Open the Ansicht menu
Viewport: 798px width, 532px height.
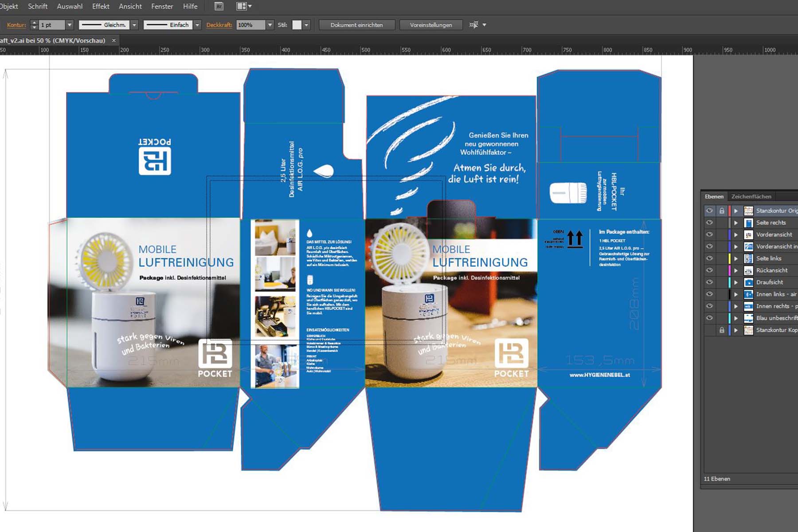click(x=130, y=6)
